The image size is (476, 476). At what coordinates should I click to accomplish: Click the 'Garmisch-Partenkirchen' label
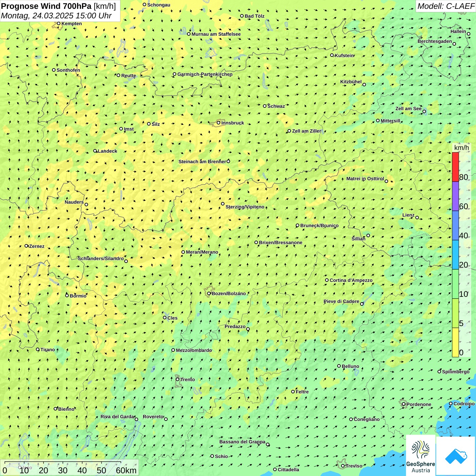(x=205, y=74)
